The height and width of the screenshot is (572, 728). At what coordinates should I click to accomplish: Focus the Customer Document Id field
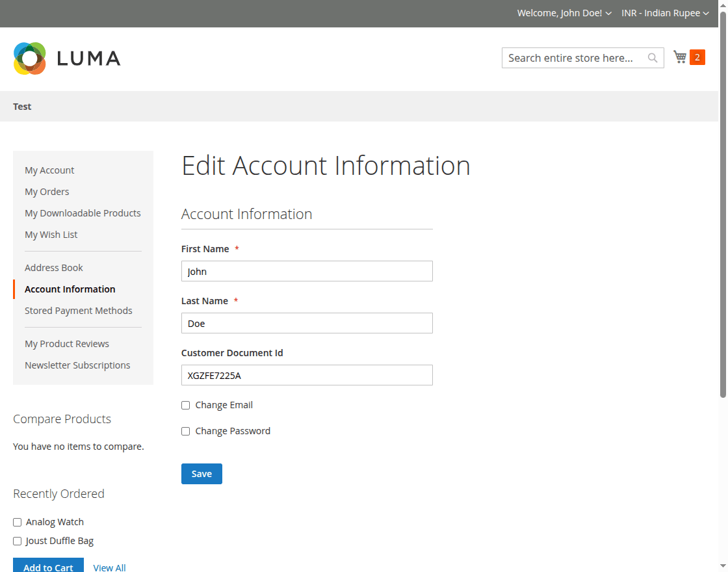[x=307, y=375]
